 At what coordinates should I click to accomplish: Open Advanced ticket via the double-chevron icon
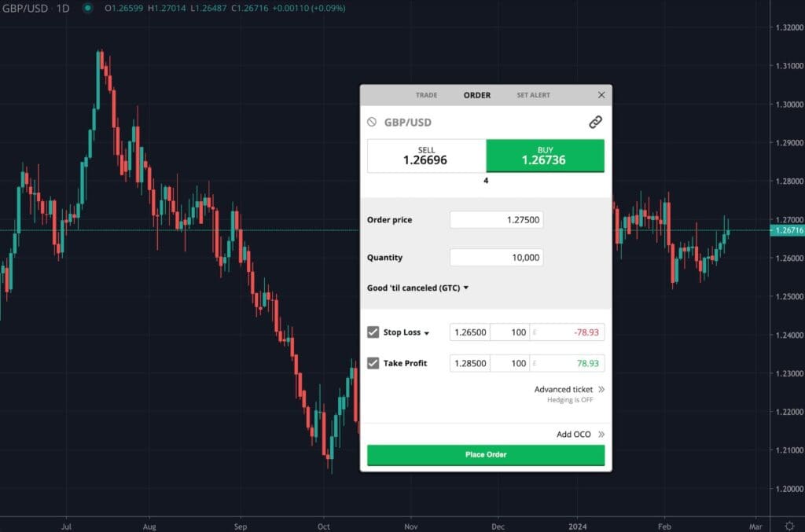pos(600,389)
